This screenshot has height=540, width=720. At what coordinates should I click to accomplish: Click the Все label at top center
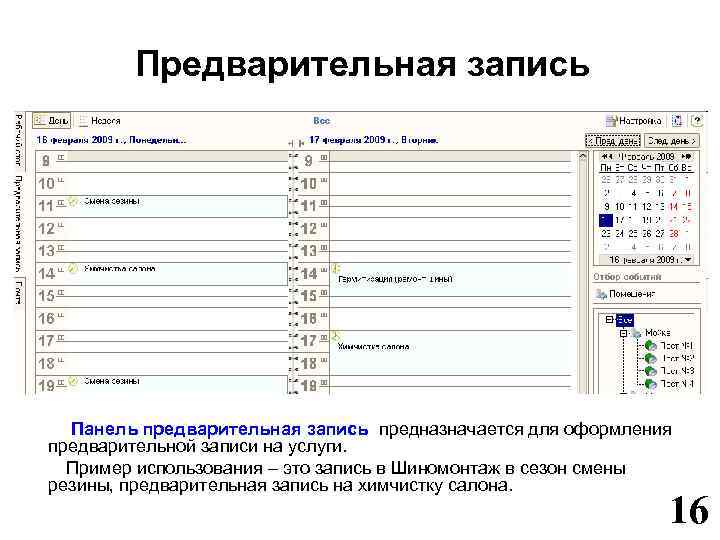click(x=321, y=121)
